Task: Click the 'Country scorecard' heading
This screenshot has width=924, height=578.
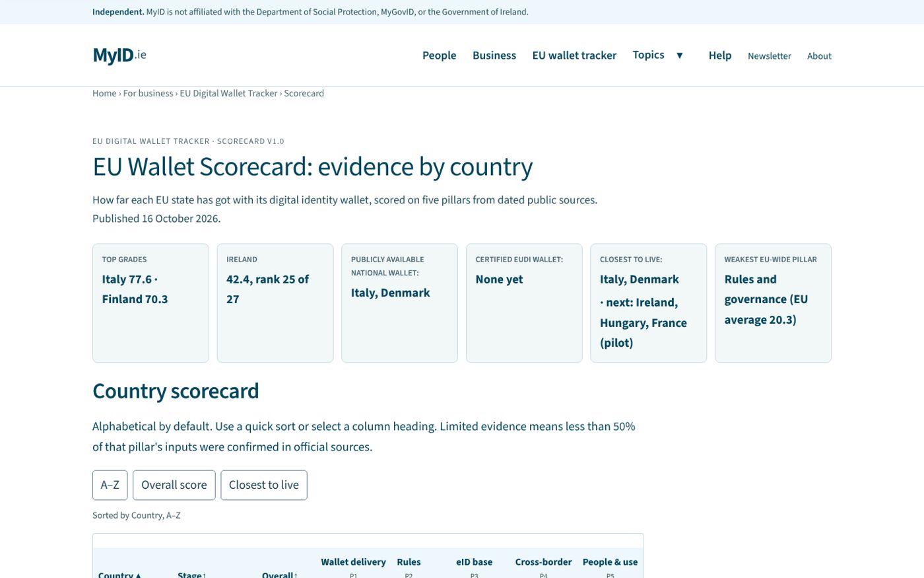Action: 176,391
